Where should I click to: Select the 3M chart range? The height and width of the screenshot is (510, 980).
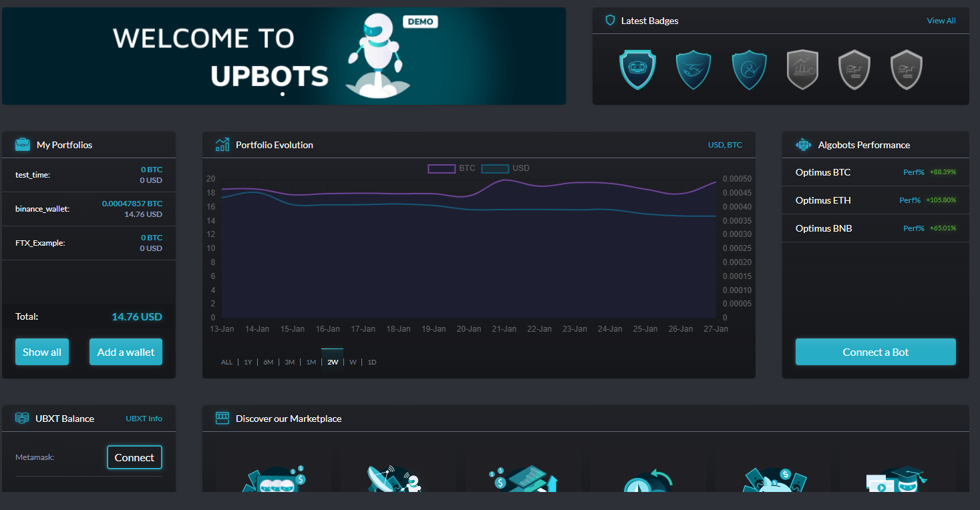(290, 362)
